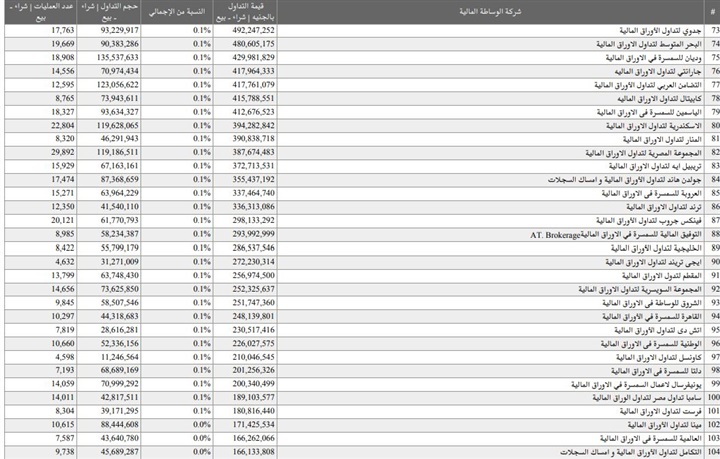The width and height of the screenshot is (720, 459).
Task: Click trading value 412,676,523
Action: tap(253, 112)
